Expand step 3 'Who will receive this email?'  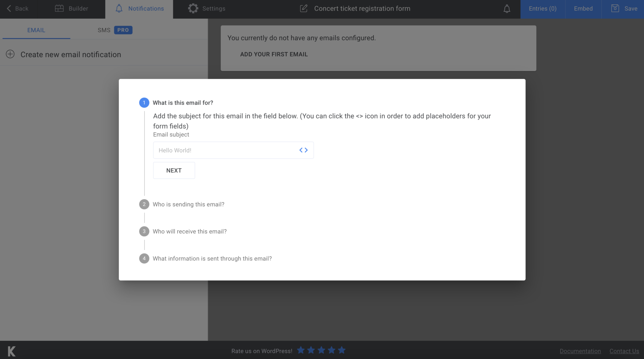(x=190, y=231)
